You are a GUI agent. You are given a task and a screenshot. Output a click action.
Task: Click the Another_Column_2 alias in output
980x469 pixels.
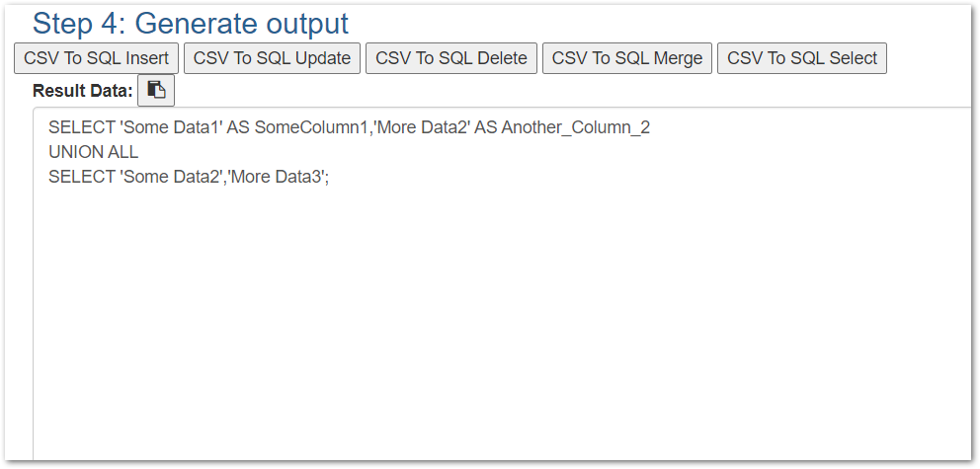[x=576, y=127]
